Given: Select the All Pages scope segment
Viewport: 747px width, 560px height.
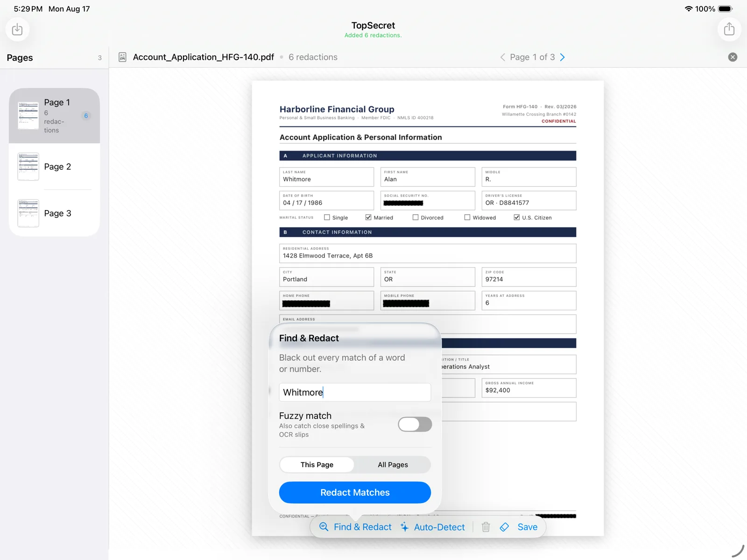Looking at the screenshot, I should tap(393, 465).
